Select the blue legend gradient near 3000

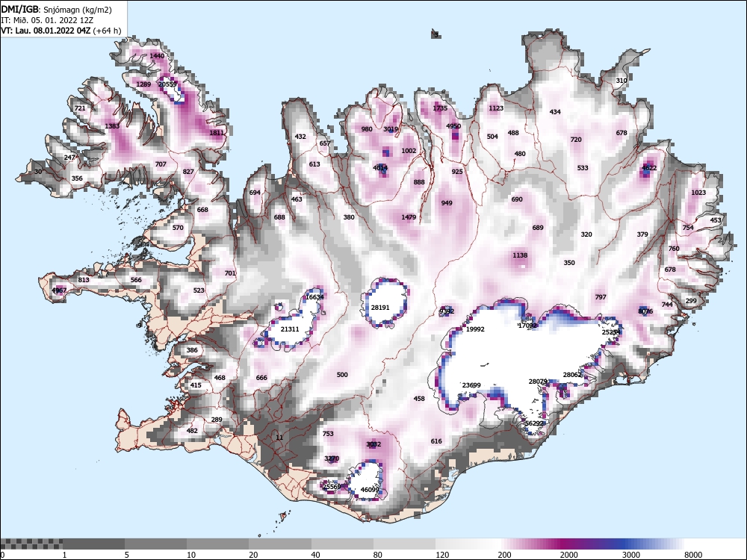click(x=624, y=544)
